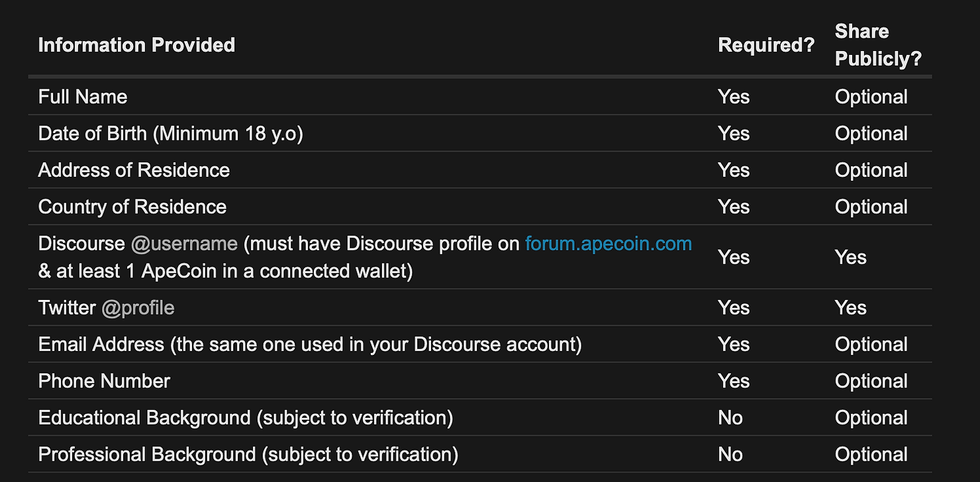The width and height of the screenshot is (980, 482).
Task: Open the forum.apecoin.com link
Action: pyautogui.click(x=608, y=244)
